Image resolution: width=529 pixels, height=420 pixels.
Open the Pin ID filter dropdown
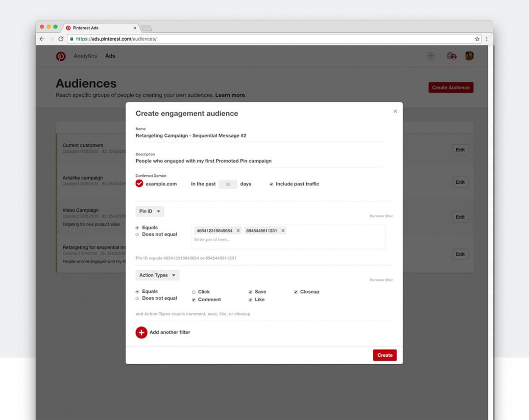tap(149, 211)
